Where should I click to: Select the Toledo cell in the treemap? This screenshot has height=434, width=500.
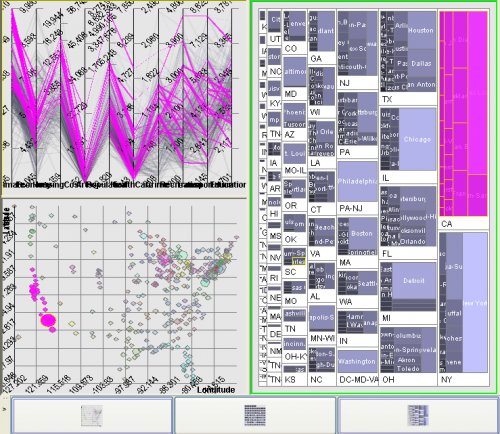pos(408,369)
